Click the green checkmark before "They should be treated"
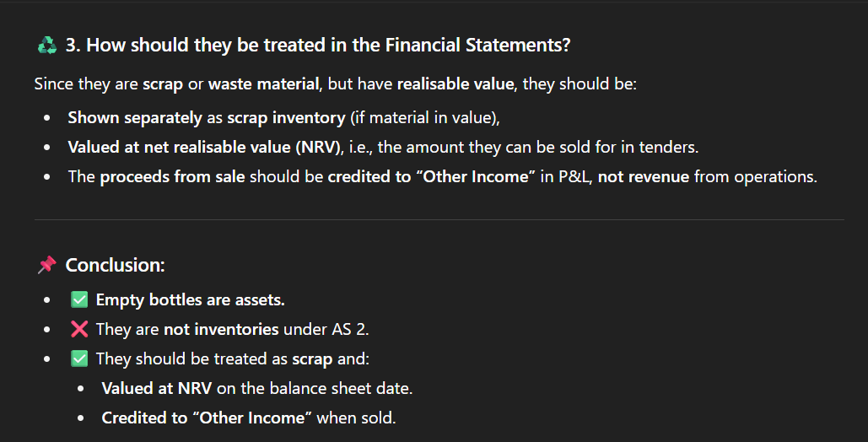This screenshot has height=442, width=868. tap(79, 358)
